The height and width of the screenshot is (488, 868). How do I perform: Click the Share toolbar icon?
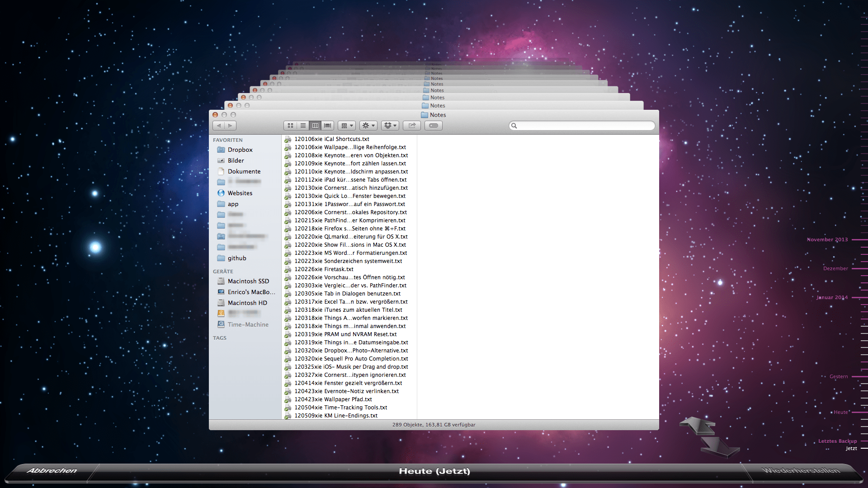click(412, 126)
